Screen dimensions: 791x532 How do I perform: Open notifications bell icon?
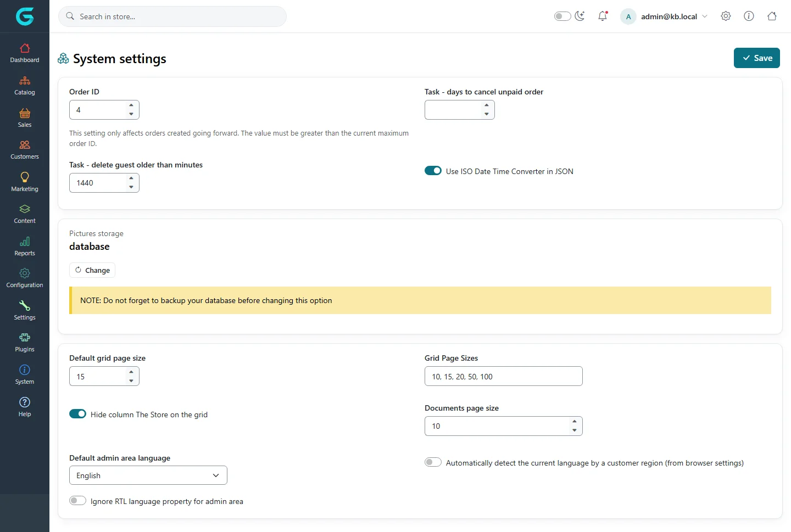click(603, 16)
